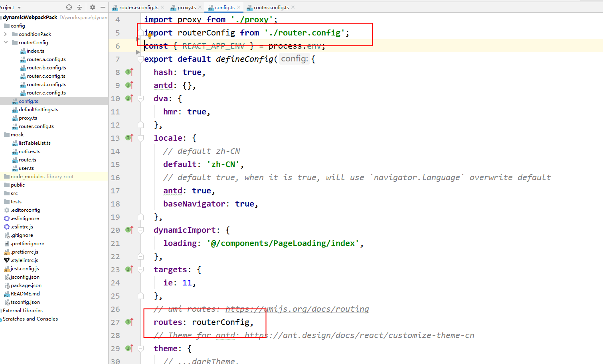Fold the defineConfig block at line 7
603x364 pixels.
click(140, 59)
